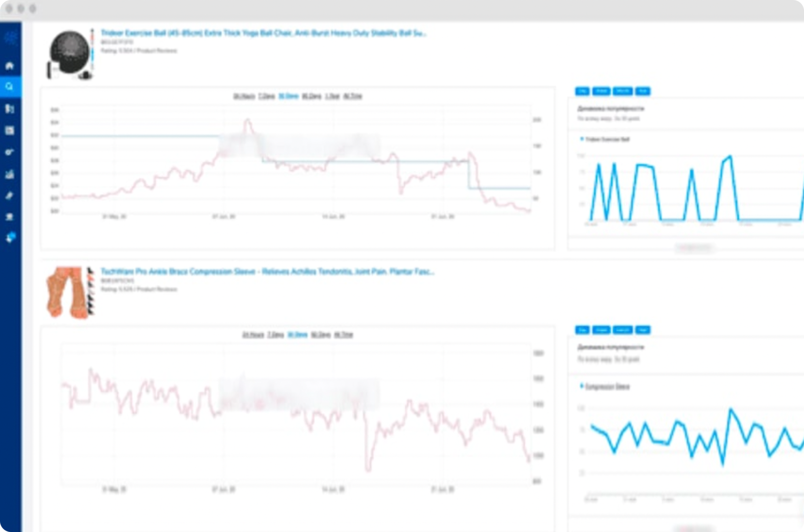Select 7 Days range on exercise ball chart
This screenshot has height=532, width=804.
pyautogui.click(x=267, y=96)
